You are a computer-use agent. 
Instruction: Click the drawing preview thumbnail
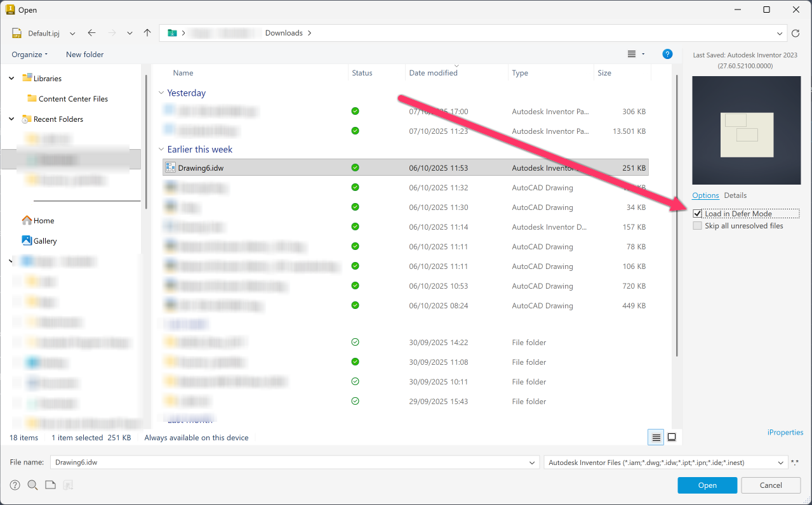pos(747,130)
